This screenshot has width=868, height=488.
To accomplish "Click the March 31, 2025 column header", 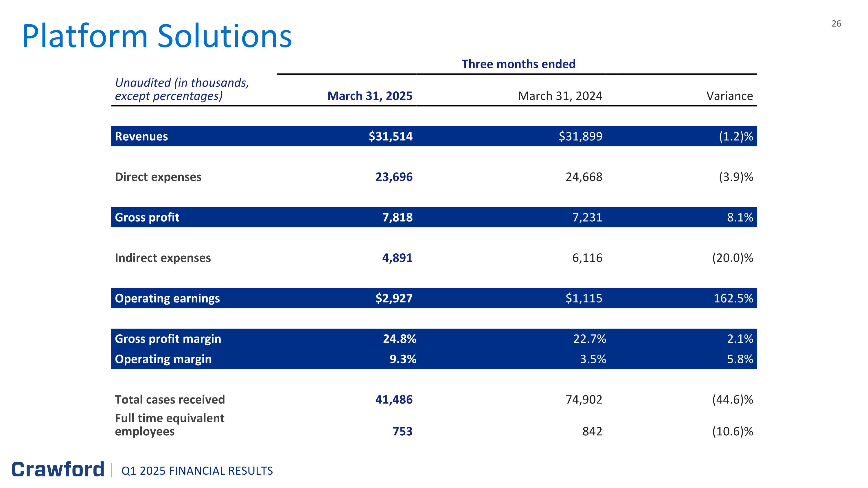I will tap(370, 96).
